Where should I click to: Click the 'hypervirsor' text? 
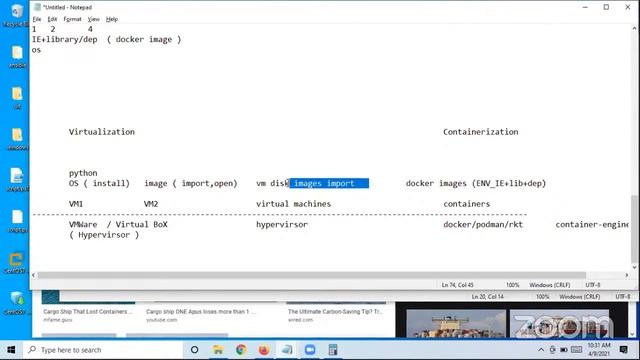tap(282, 224)
